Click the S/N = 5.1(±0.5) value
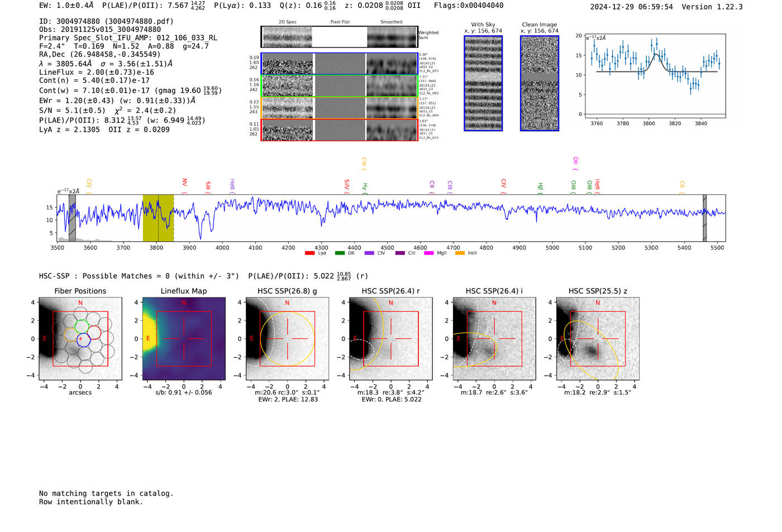The image size is (782, 532). (72, 111)
